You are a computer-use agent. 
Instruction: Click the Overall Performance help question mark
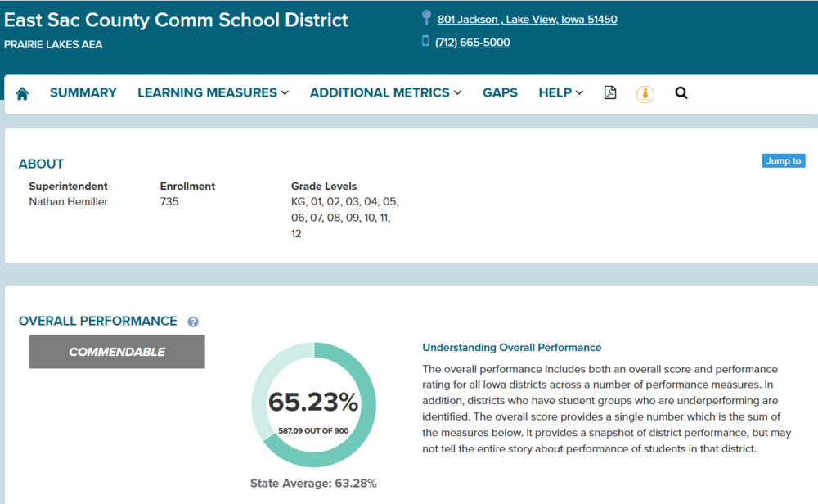pos(193,322)
